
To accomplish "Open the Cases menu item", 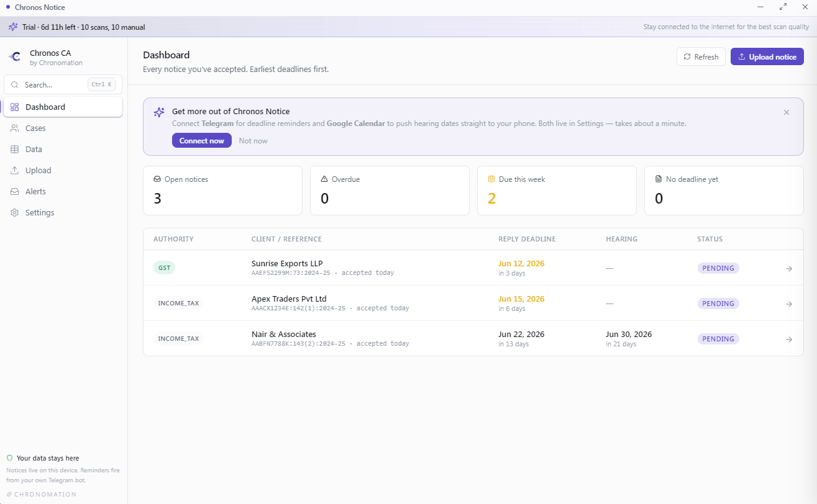I will (63, 128).
